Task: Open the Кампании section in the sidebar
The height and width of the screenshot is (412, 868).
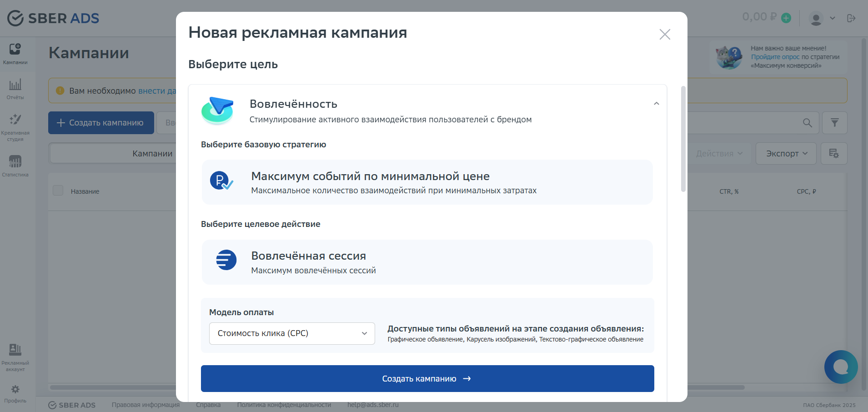Action: (x=16, y=53)
